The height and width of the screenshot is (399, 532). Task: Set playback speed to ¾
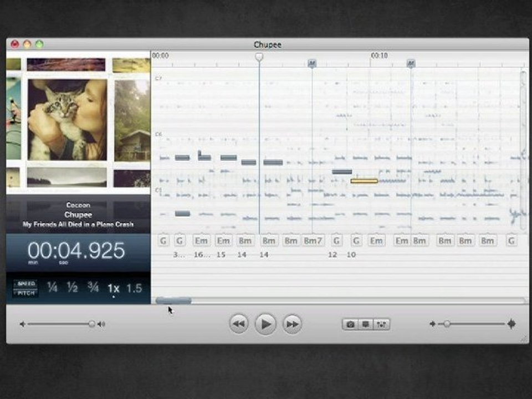coord(93,288)
